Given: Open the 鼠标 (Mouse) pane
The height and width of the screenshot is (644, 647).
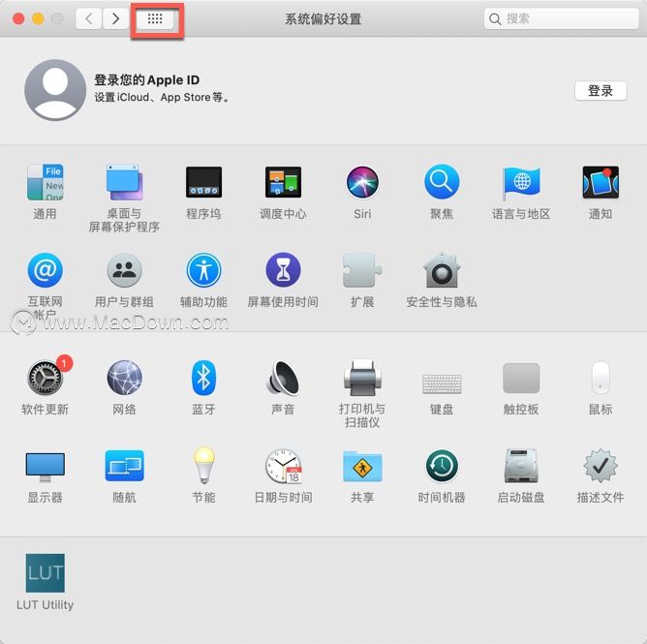Looking at the screenshot, I should click(601, 378).
